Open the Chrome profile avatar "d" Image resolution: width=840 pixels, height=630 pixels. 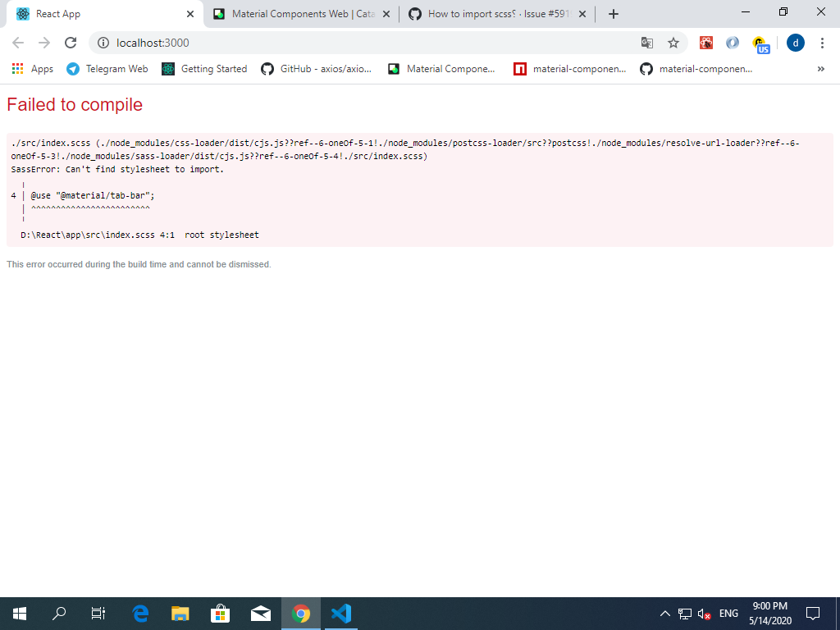tap(795, 43)
